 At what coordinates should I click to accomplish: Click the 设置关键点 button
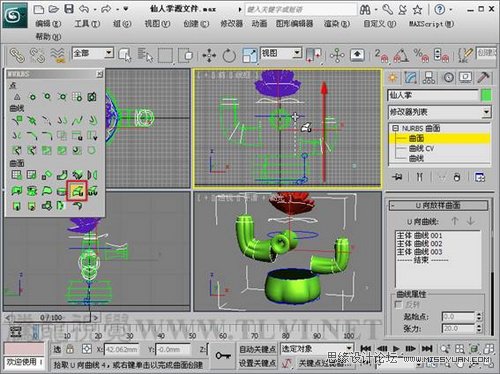[257, 363]
